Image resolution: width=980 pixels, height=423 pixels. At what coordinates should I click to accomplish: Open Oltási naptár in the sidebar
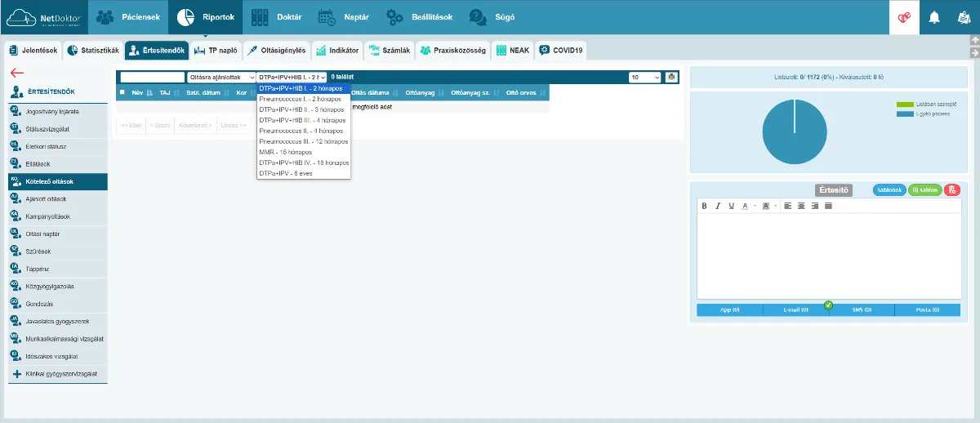pos(58,233)
